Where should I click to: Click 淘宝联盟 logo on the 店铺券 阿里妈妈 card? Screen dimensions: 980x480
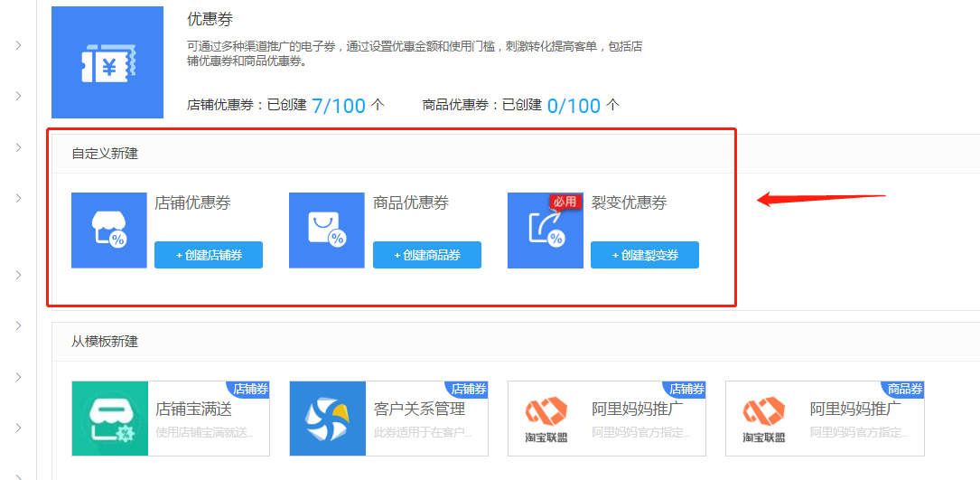click(x=546, y=419)
